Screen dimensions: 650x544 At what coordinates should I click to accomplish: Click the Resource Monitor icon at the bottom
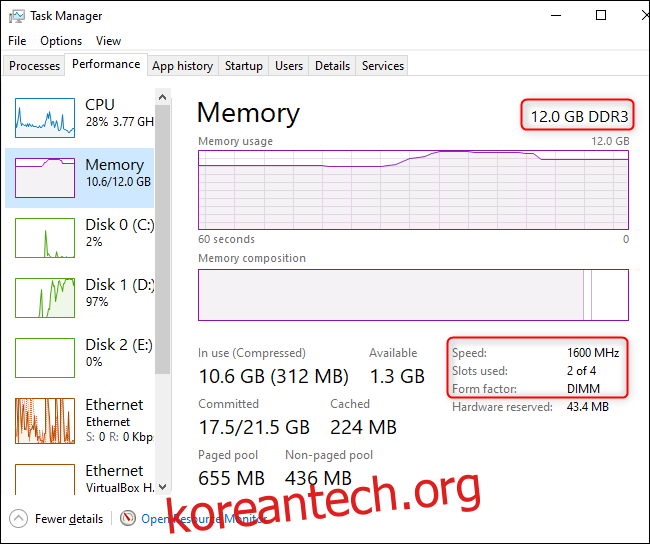(128, 518)
